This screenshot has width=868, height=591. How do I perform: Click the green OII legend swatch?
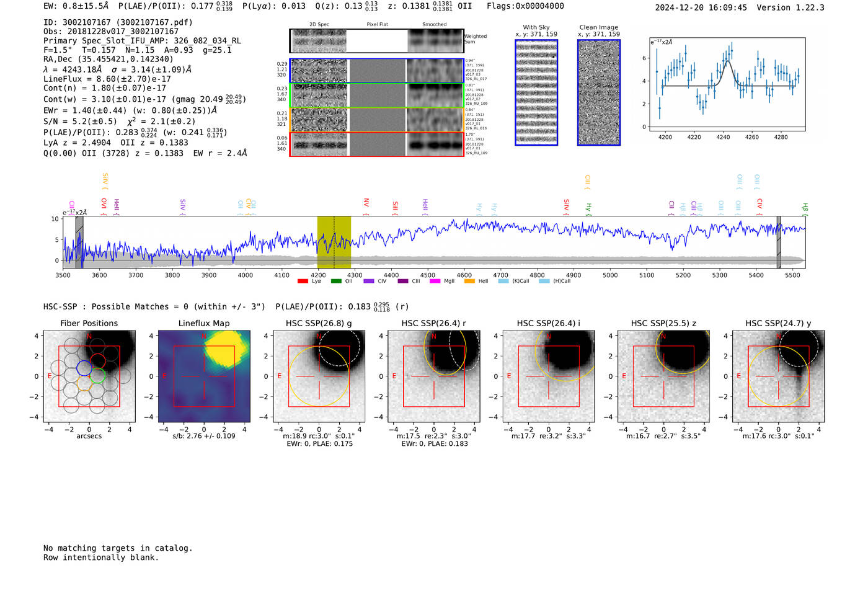tap(336, 282)
